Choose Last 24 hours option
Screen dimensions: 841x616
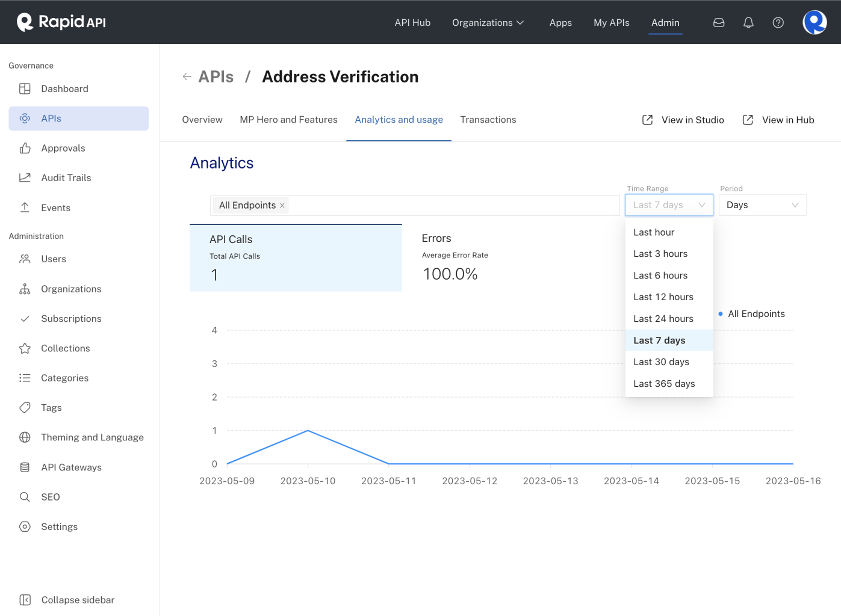[663, 319]
